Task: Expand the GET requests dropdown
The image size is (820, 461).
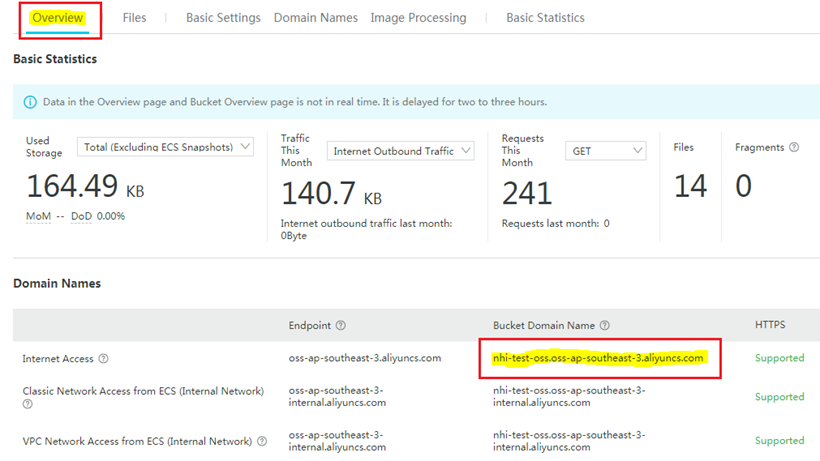Action: tap(606, 151)
